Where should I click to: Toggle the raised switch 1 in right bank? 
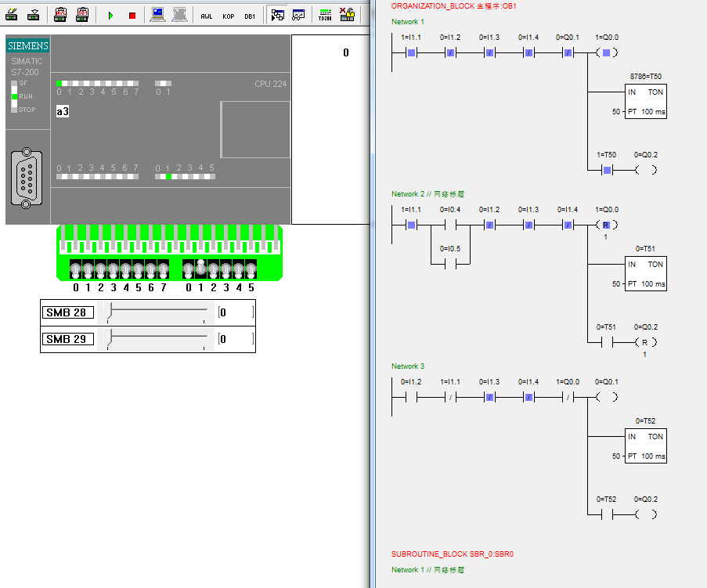click(x=200, y=268)
